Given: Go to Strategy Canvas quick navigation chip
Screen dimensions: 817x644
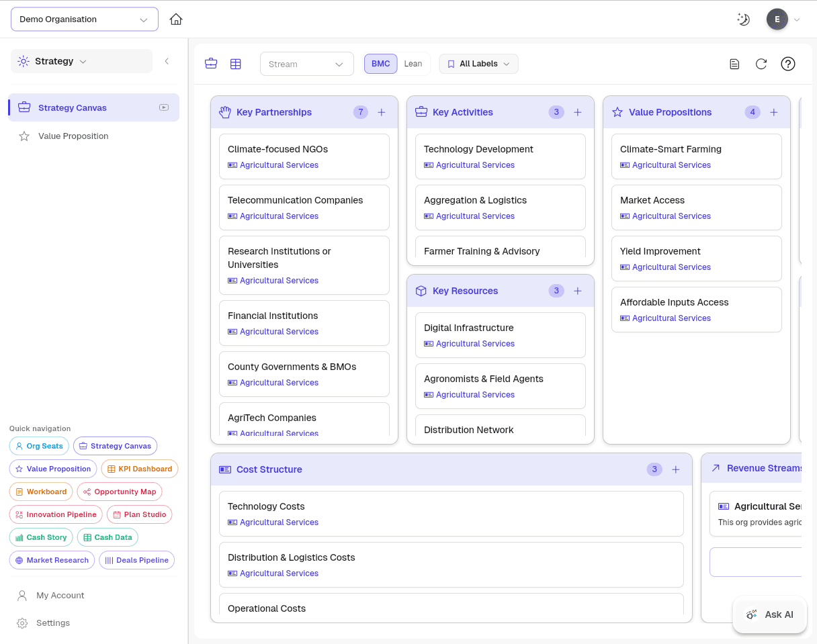Looking at the screenshot, I should [115, 446].
